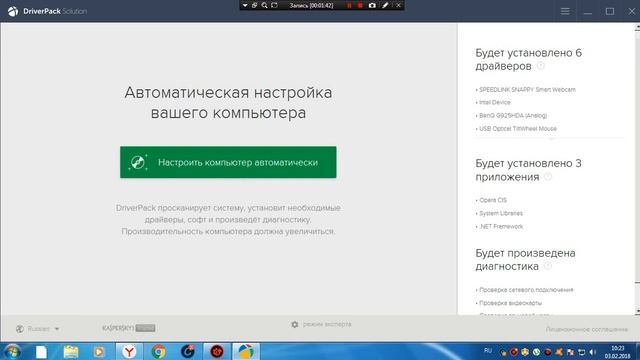Screen dimensions: 640x360
Task: Open Windows Start menu
Action: [x=12, y=351]
